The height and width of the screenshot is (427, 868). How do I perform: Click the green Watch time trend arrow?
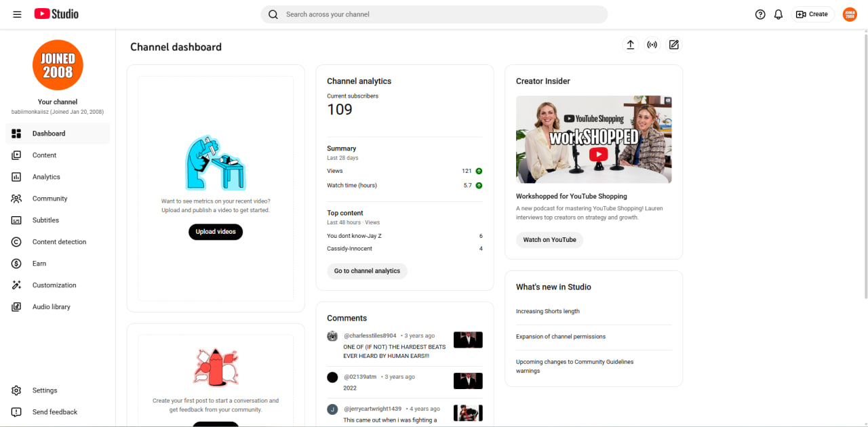(479, 185)
